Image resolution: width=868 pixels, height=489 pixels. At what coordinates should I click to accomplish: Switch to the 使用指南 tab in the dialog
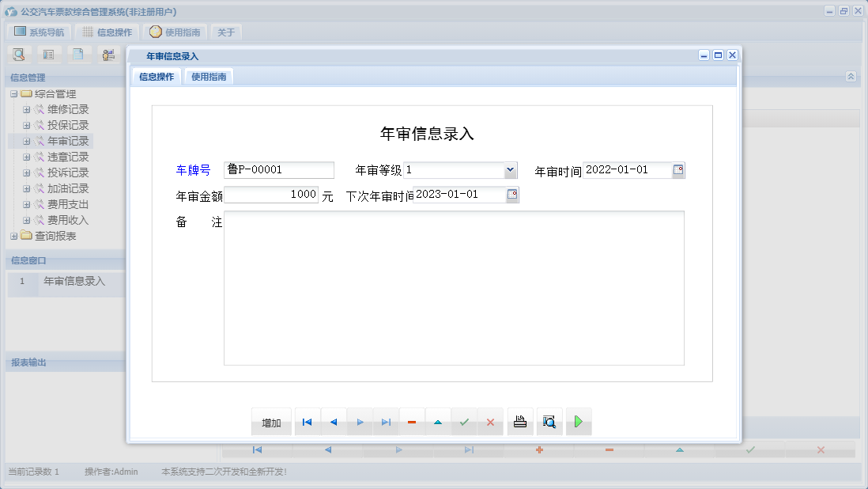click(x=208, y=77)
